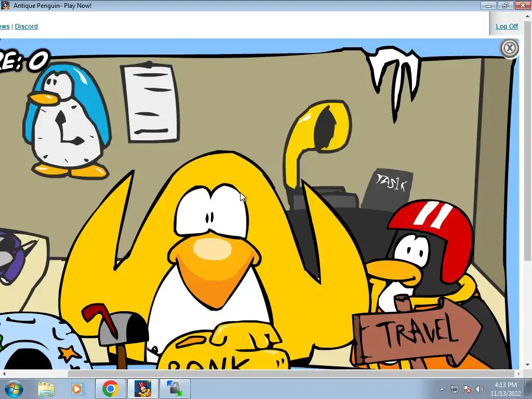Click the Antique Penguin title bar icon
532x399 pixels.
tap(5, 5)
